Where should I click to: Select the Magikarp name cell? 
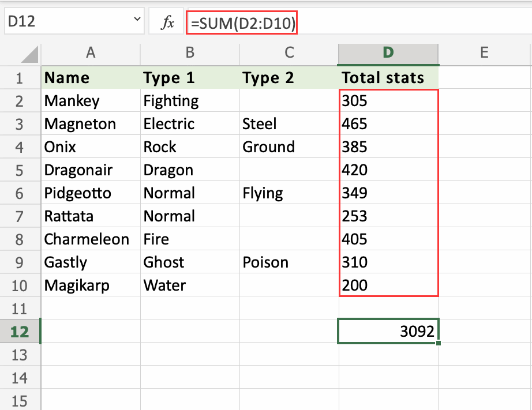pos(91,285)
